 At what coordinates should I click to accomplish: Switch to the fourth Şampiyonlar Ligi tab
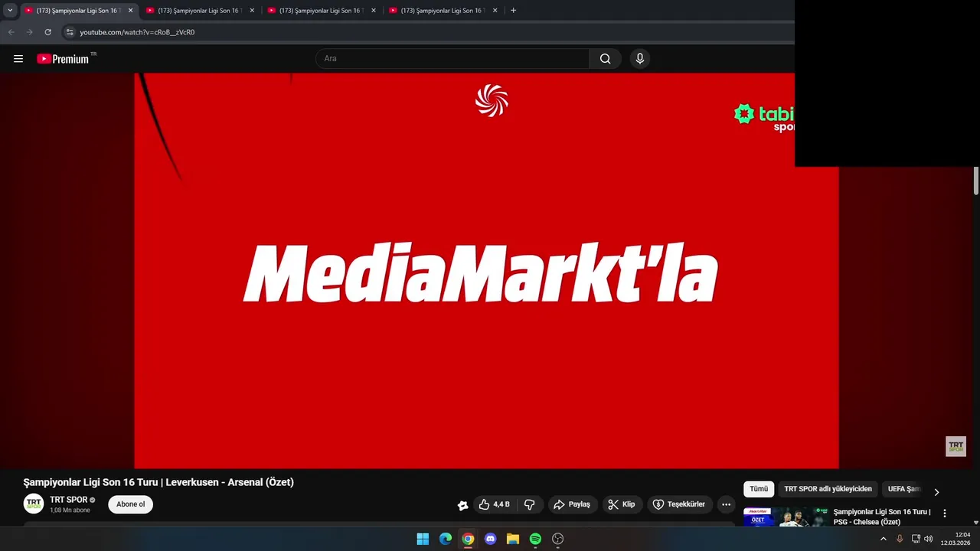point(441,11)
